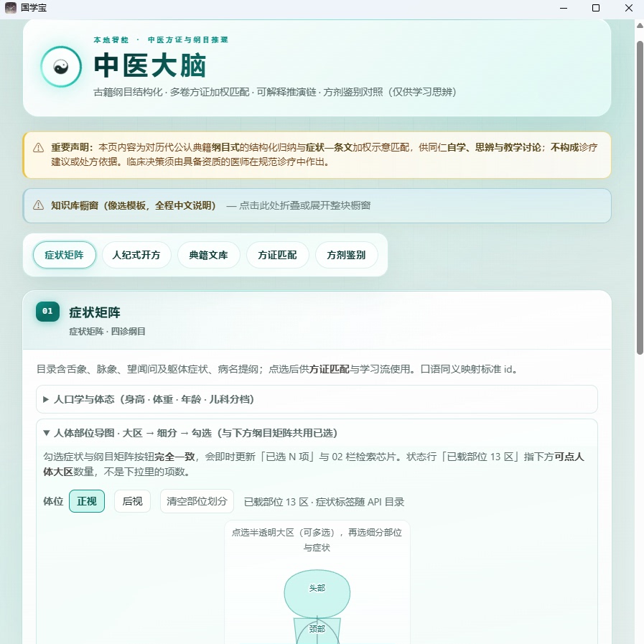Maximize the 国学宝 window
The height and width of the screenshot is (644, 644).
tap(596, 8)
